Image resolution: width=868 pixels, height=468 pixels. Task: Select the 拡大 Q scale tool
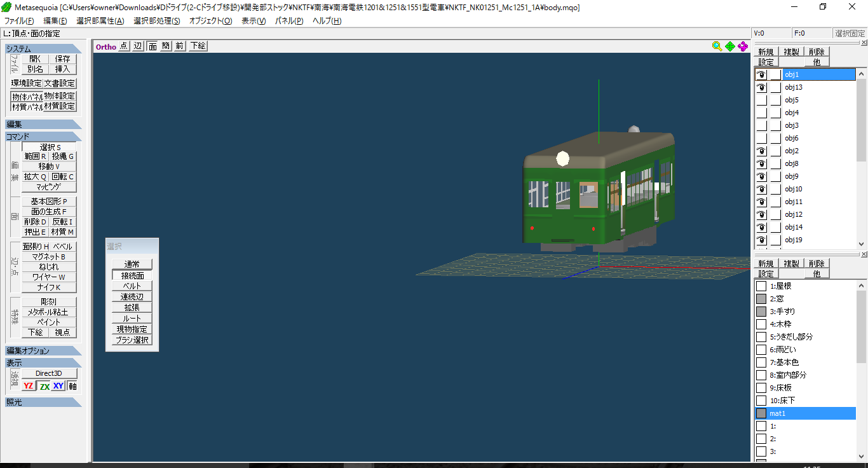(x=36, y=177)
